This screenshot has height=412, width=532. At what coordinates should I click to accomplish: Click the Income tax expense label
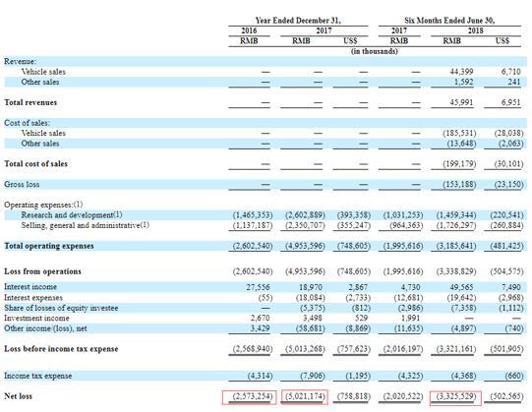click(x=38, y=376)
